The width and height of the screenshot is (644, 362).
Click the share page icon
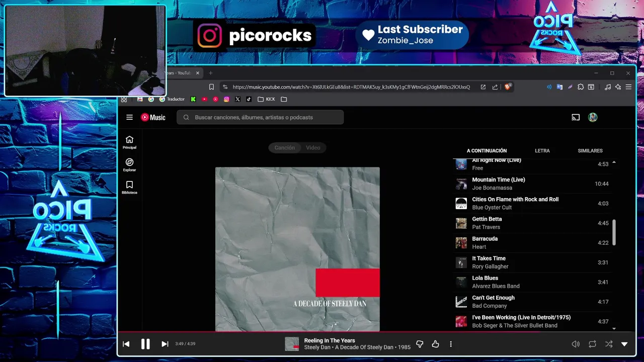(495, 87)
